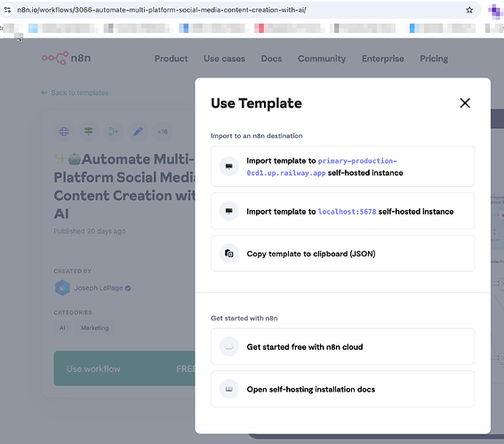Click book icon beside the installation docs option
The image size is (504, 444).
pyautogui.click(x=228, y=389)
